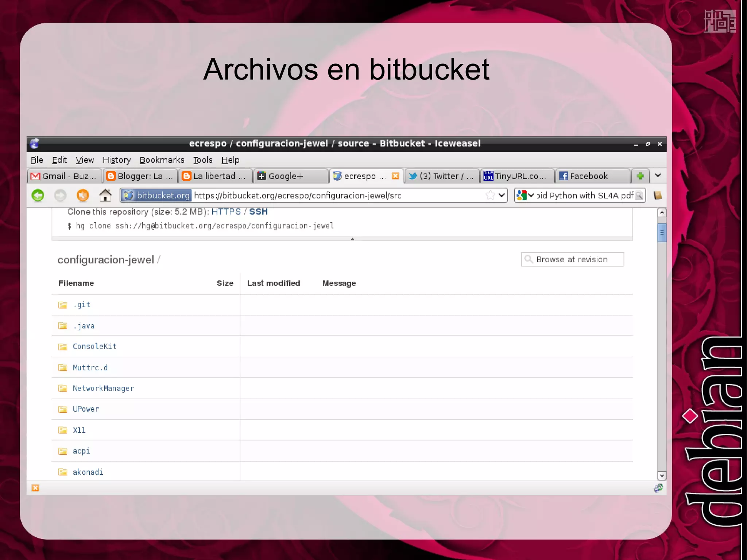Click the SSH clone link

pos(258,212)
